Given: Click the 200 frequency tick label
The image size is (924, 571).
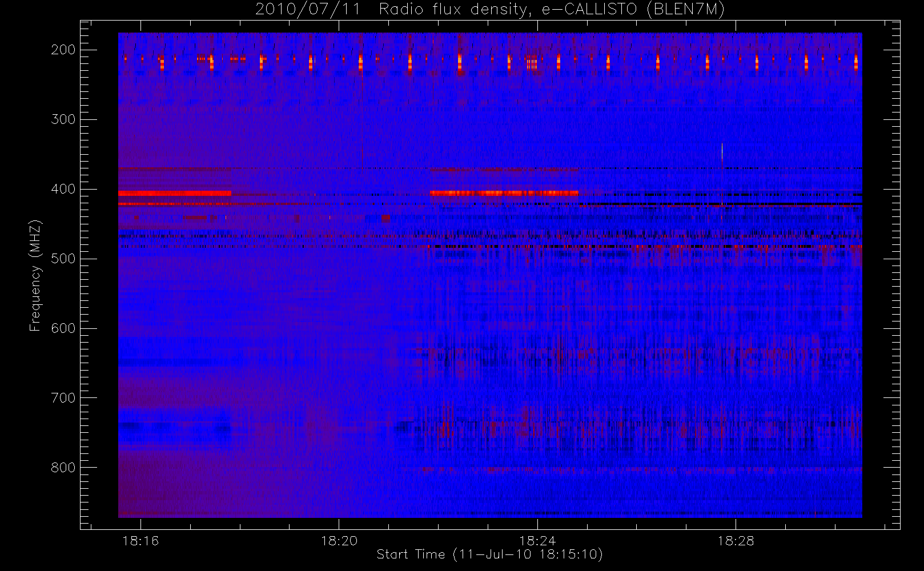Looking at the screenshot, I should tap(63, 50).
